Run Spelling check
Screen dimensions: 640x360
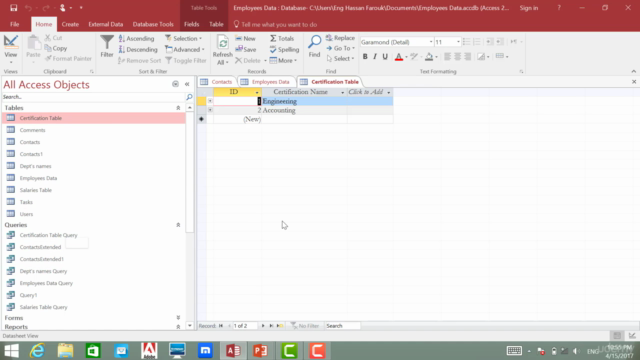pos(284,49)
